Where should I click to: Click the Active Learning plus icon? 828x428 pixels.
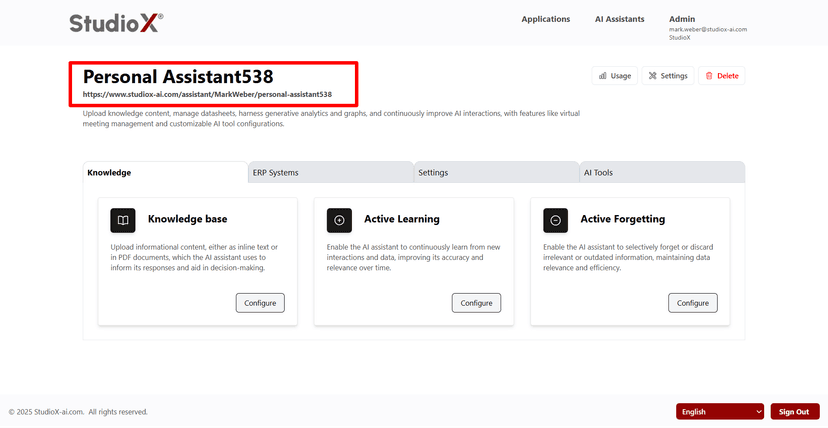pos(339,220)
